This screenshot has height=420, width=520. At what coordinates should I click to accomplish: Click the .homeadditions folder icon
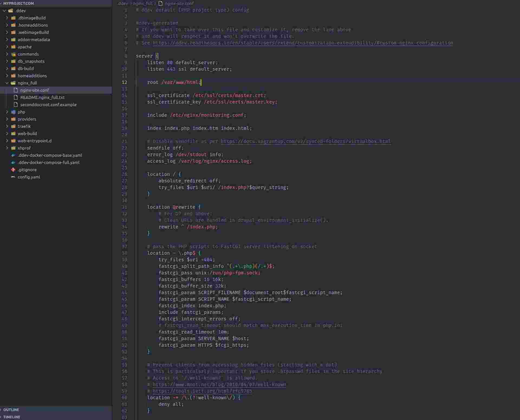click(13, 25)
